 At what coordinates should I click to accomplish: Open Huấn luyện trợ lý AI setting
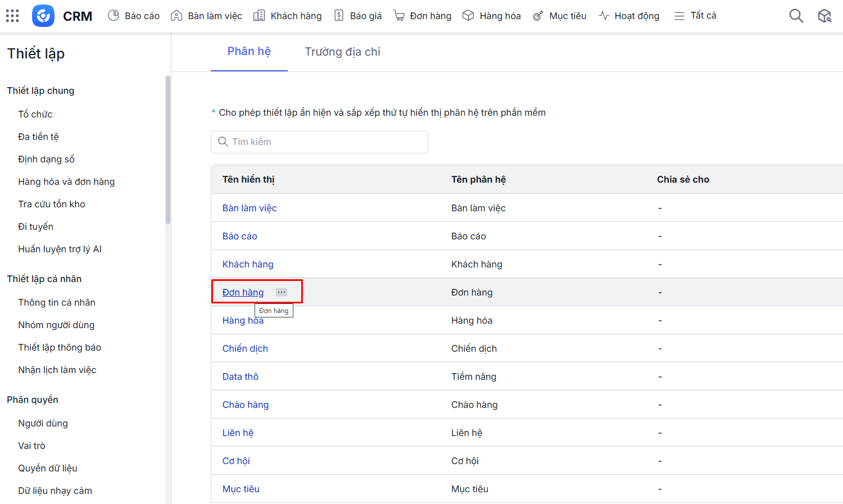(60, 249)
